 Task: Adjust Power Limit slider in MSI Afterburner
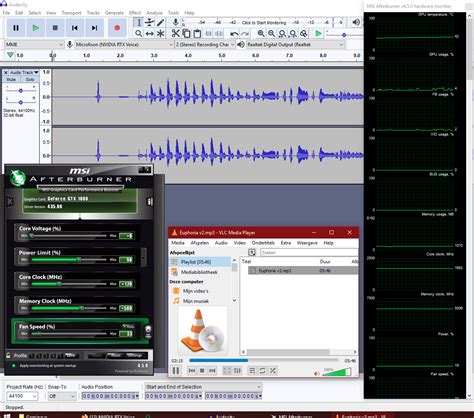[79, 259]
